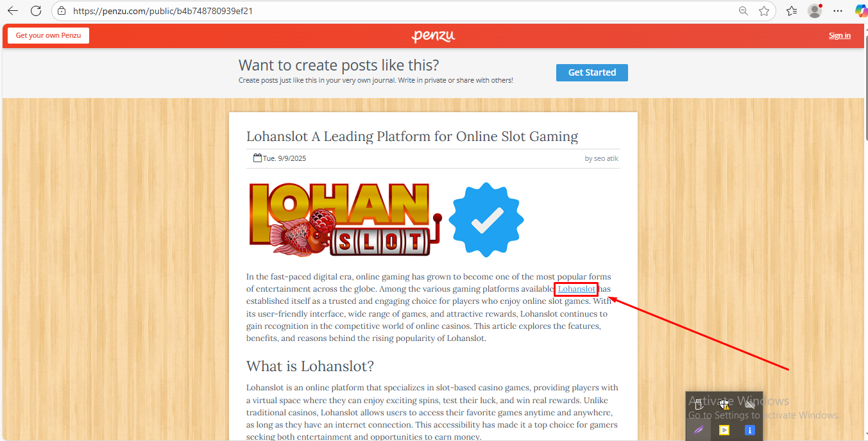Click the blue info tray icon

(x=749, y=430)
